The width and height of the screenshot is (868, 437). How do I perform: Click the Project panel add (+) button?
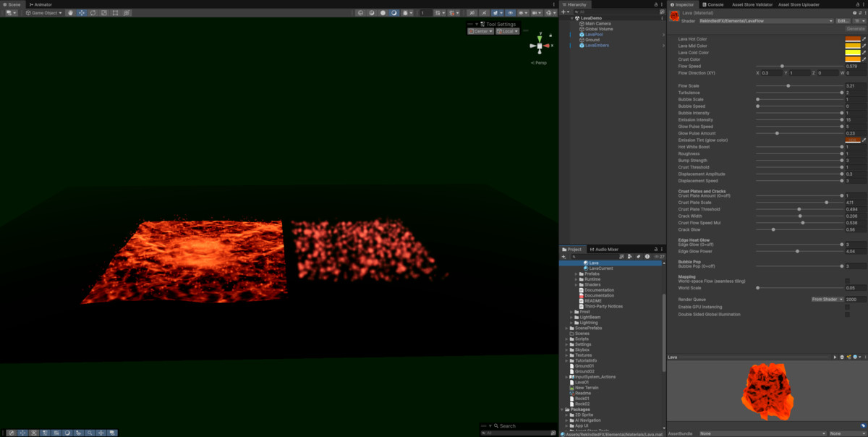[x=565, y=256]
